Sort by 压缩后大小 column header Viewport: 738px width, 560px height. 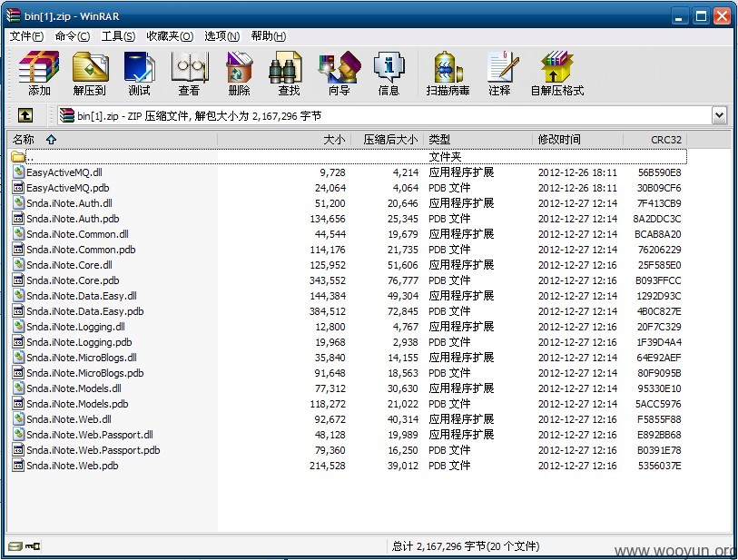388,139
